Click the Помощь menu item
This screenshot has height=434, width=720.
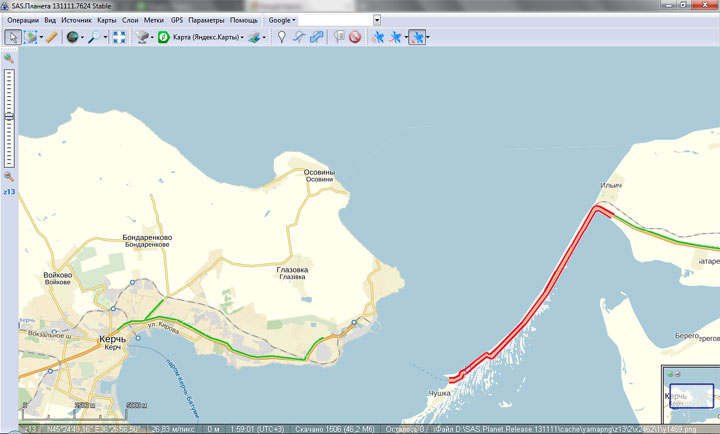(244, 20)
